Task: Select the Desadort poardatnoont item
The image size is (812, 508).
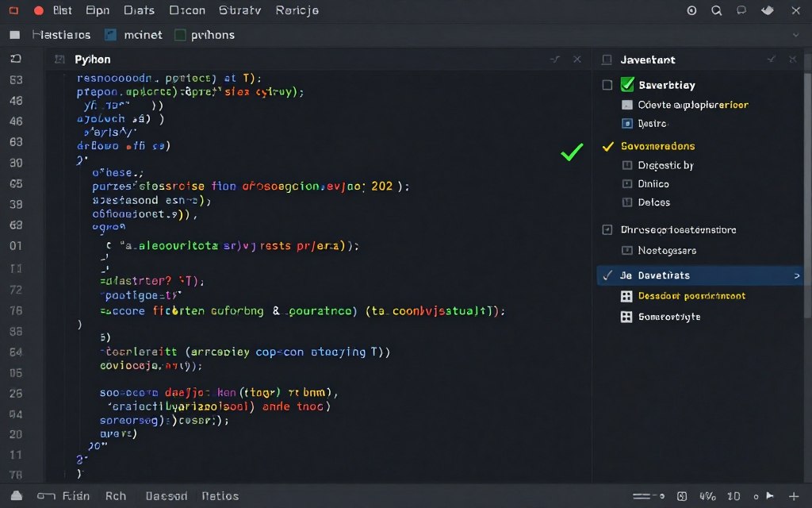Action: point(691,296)
